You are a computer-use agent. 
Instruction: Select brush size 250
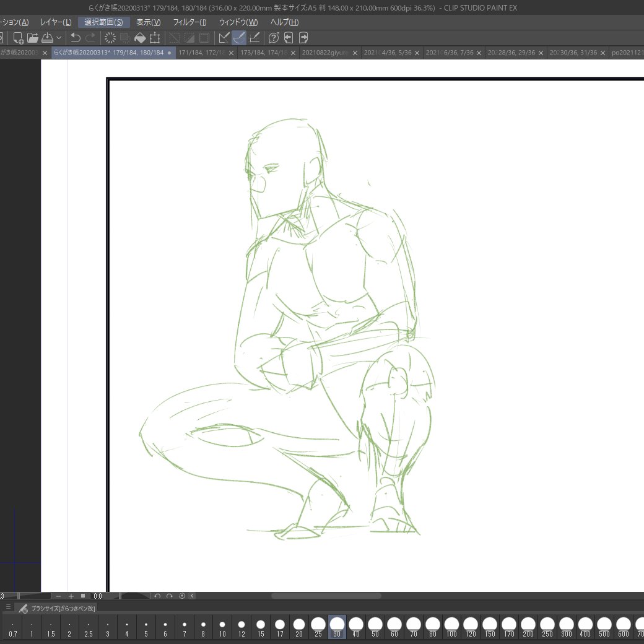pos(547,627)
